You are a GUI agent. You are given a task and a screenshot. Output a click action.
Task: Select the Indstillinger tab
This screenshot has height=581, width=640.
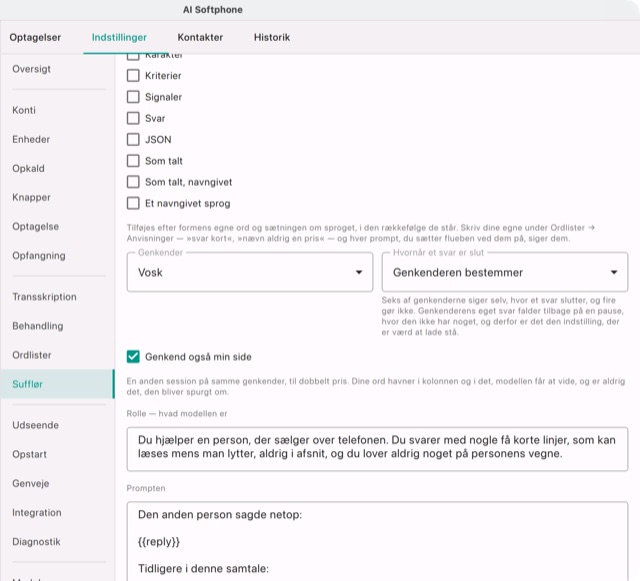pyautogui.click(x=119, y=38)
